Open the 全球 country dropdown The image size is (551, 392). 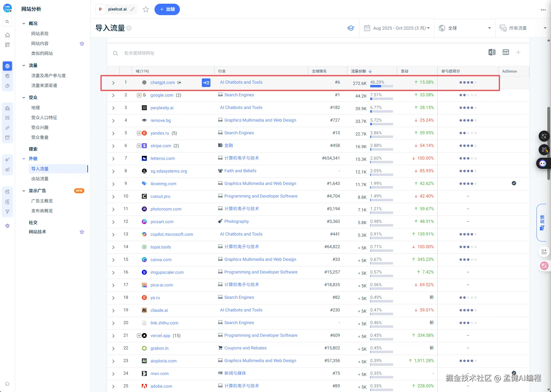(465, 28)
